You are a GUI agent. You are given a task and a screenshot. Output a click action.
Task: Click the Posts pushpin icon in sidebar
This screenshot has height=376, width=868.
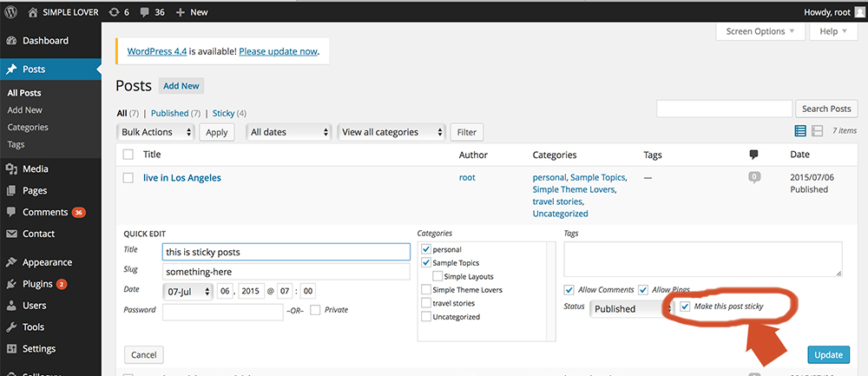11,69
